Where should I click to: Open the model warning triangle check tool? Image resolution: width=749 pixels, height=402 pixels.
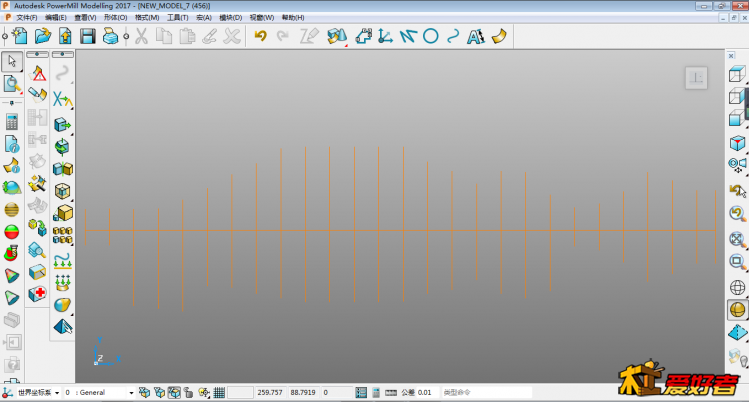point(38,74)
